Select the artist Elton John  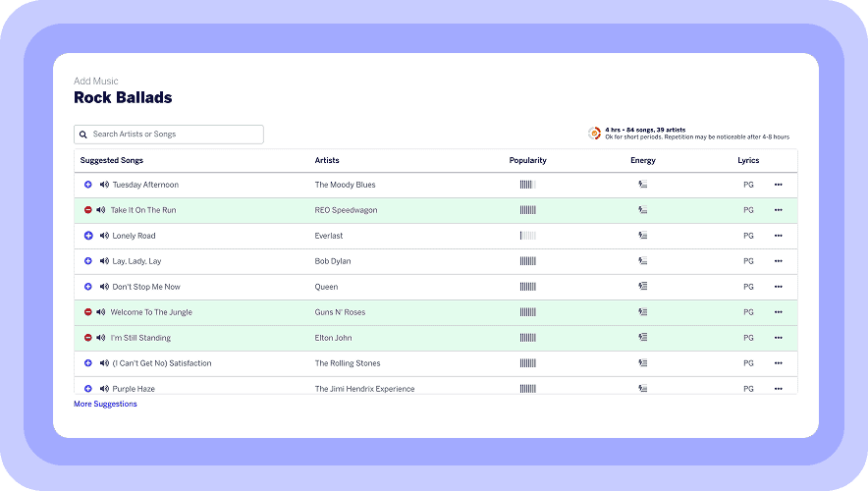333,337
